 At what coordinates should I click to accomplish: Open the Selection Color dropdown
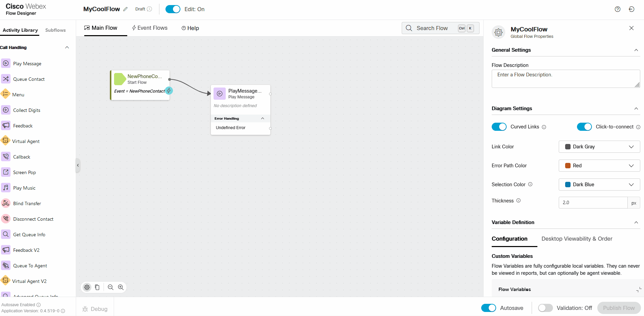click(599, 185)
